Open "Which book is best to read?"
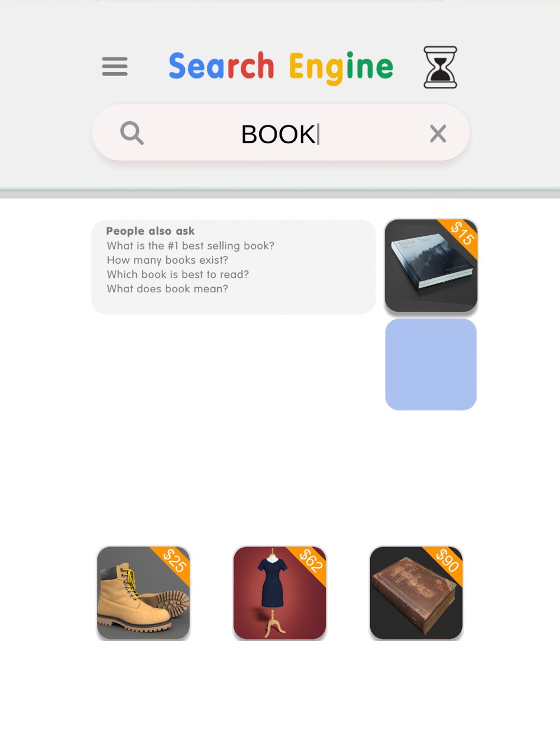 [178, 274]
